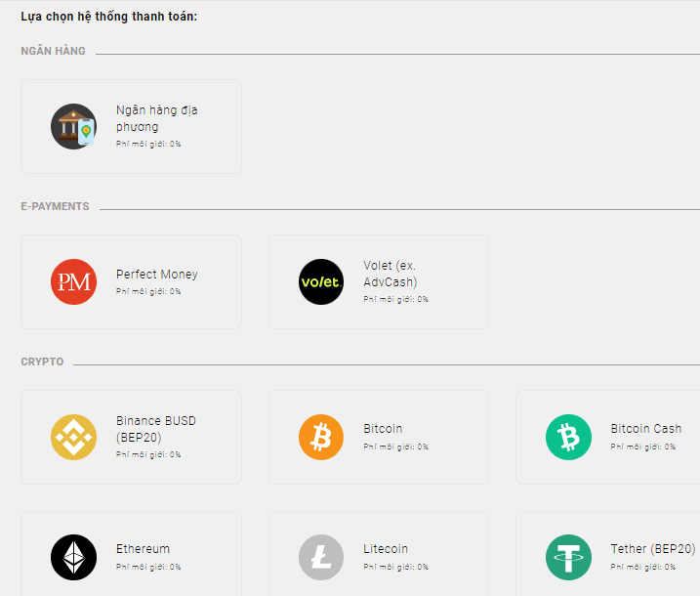The width and height of the screenshot is (700, 596).
Task: Select Litecoin payment label
Action: (x=386, y=549)
